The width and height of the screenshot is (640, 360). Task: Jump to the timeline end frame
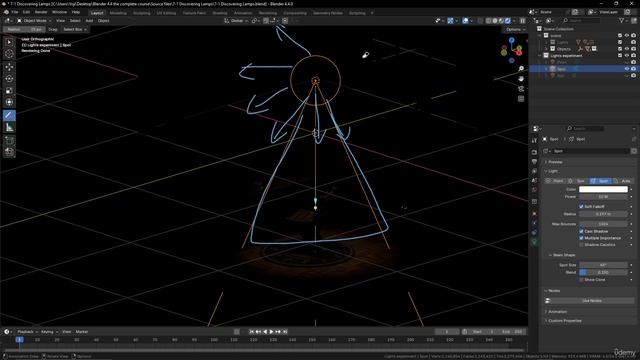tap(285, 332)
